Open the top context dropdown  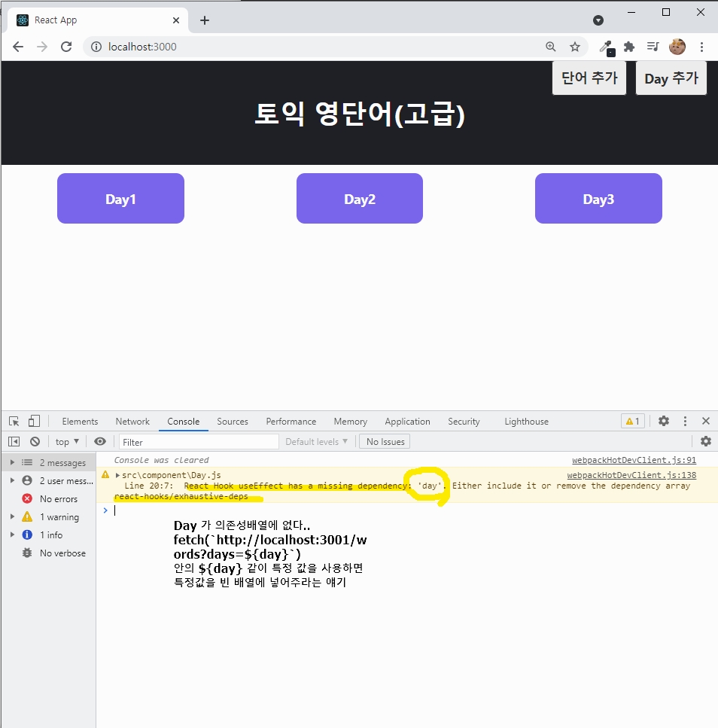(67, 441)
